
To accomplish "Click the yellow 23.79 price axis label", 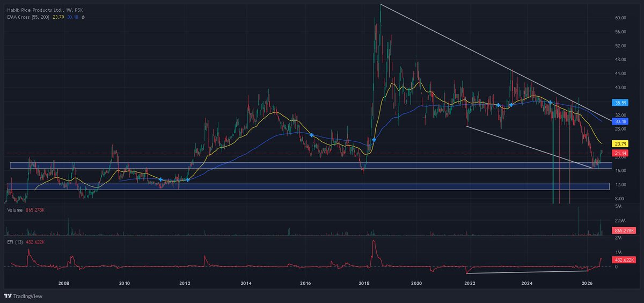I will (619, 143).
